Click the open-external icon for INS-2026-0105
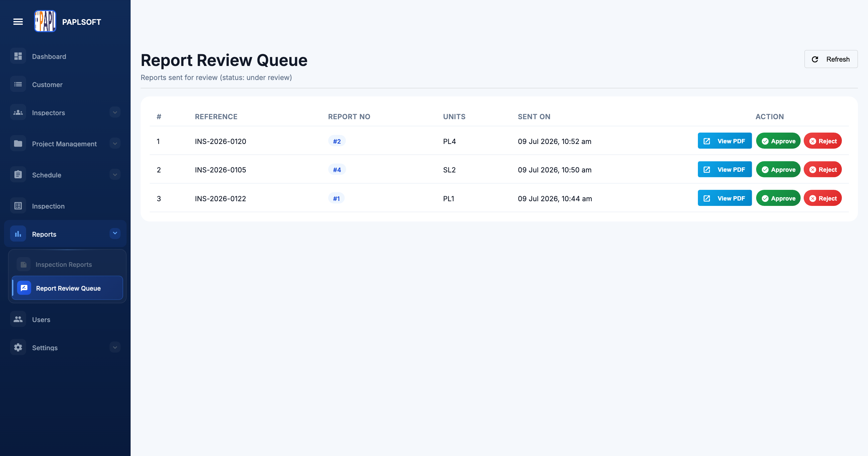The height and width of the screenshot is (456, 868). [x=707, y=170]
